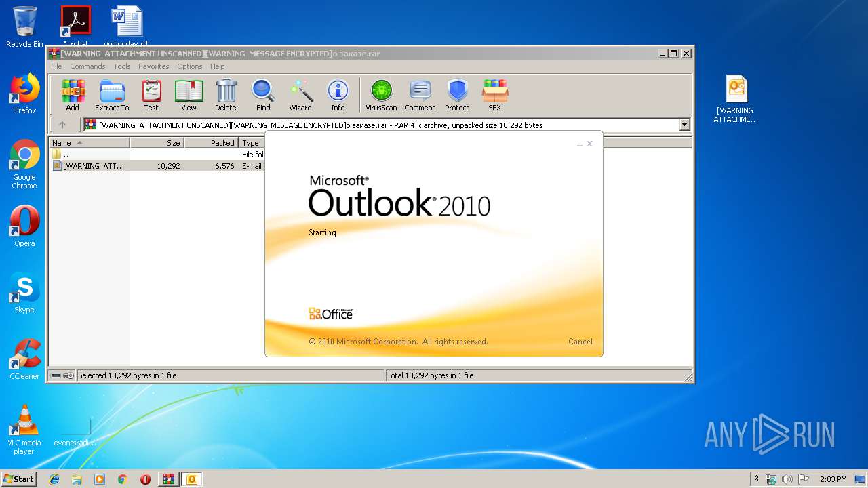868x488 pixels.
Task: Open Windows Explorer from taskbar
Action: (x=77, y=479)
